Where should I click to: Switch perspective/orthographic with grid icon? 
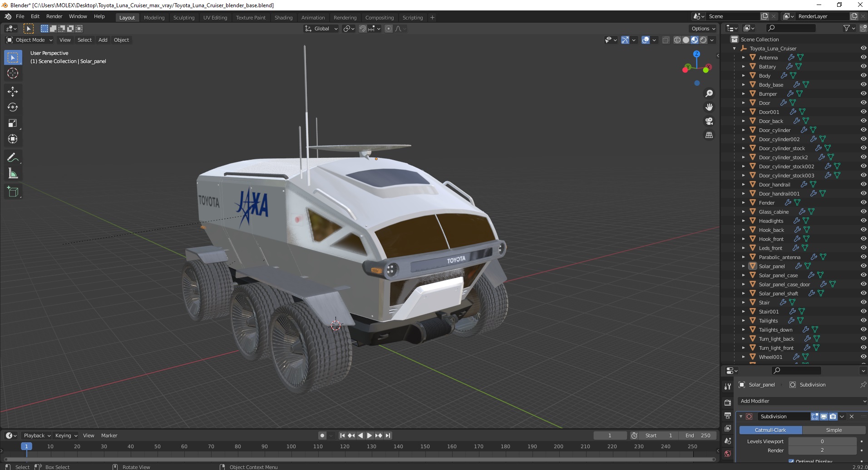(709, 135)
